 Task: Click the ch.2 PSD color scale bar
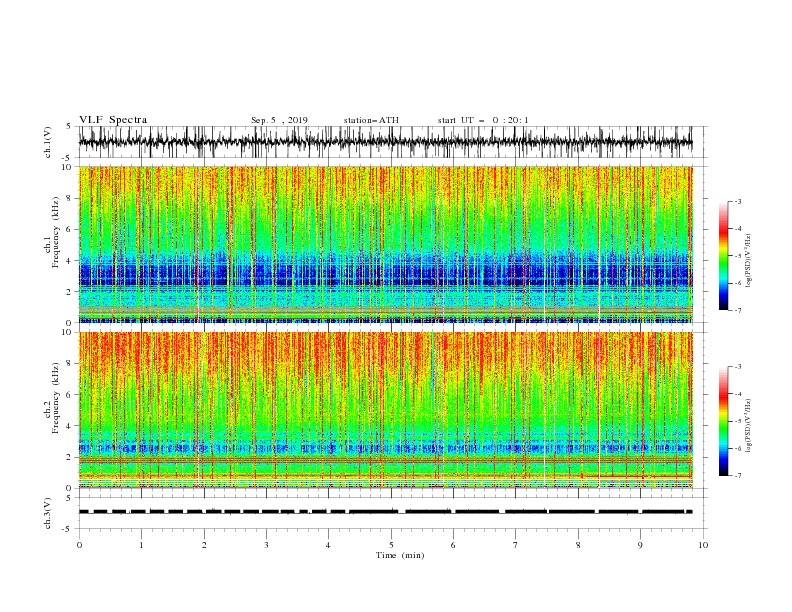click(x=723, y=421)
